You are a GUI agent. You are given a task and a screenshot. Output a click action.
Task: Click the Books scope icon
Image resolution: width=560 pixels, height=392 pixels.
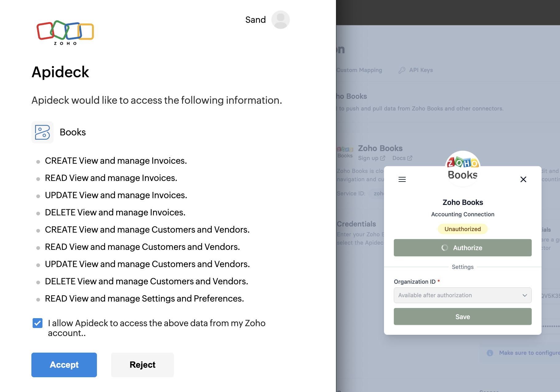[x=42, y=132]
